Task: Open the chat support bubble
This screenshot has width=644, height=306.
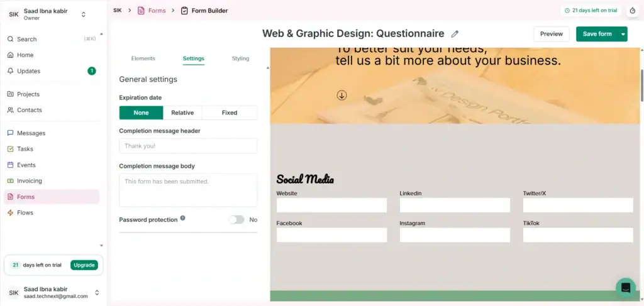Action: [x=626, y=288]
